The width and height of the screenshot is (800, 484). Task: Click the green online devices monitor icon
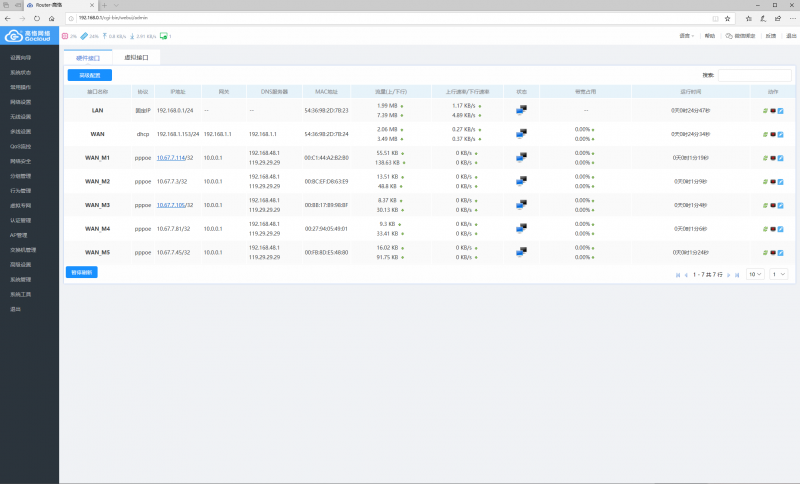[x=163, y=36]
